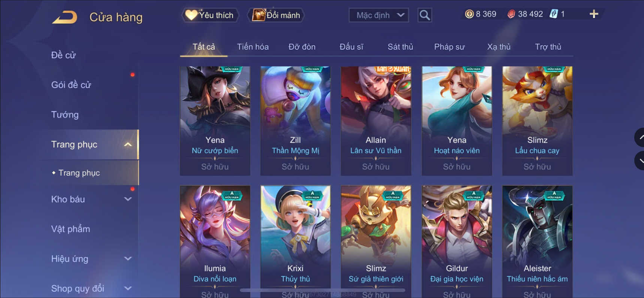Open the search magnifier icon

click(424, 15)
